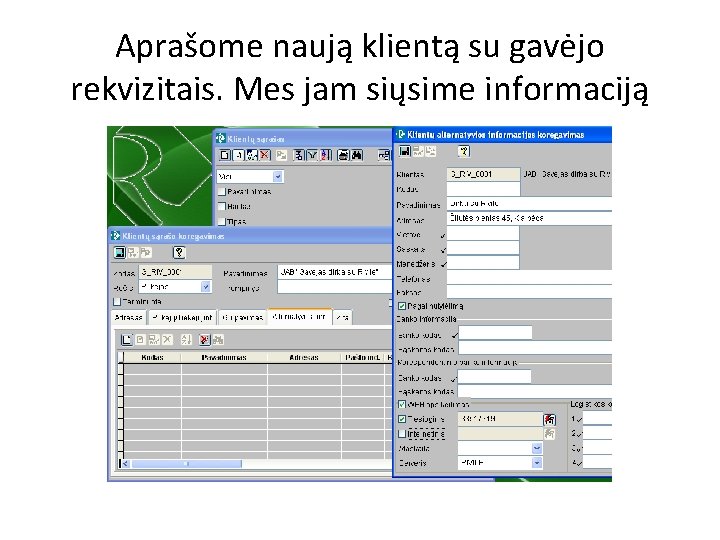The width and height of the screenshot is (720, 540).
Task: Click second grayed icon in alternatyvios informacijos toolbar
Action: tap(417, 151)
